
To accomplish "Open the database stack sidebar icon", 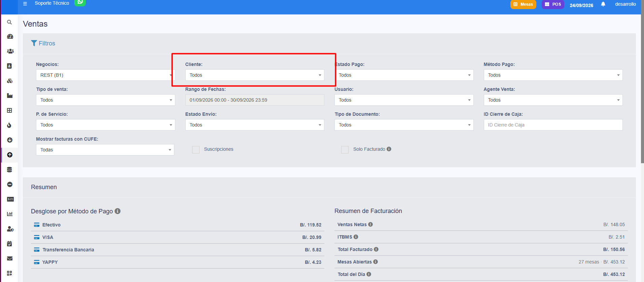I will point(9,170).
